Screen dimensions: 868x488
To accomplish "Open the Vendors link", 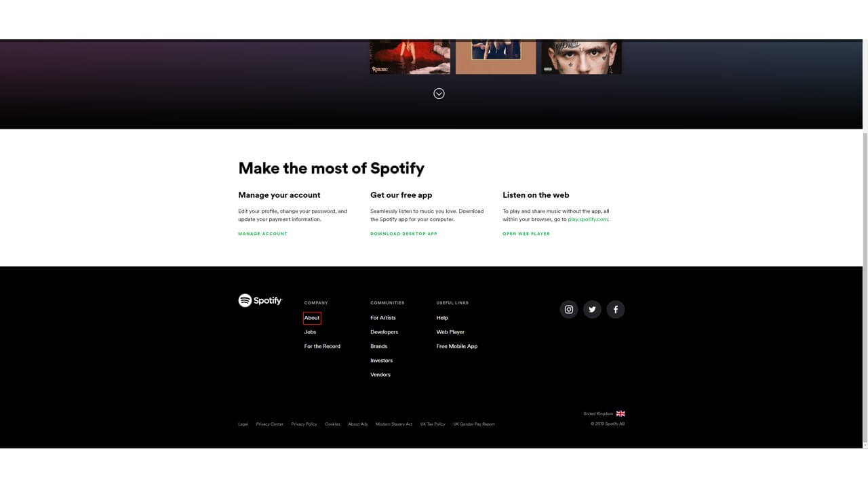I will [380, 375].
